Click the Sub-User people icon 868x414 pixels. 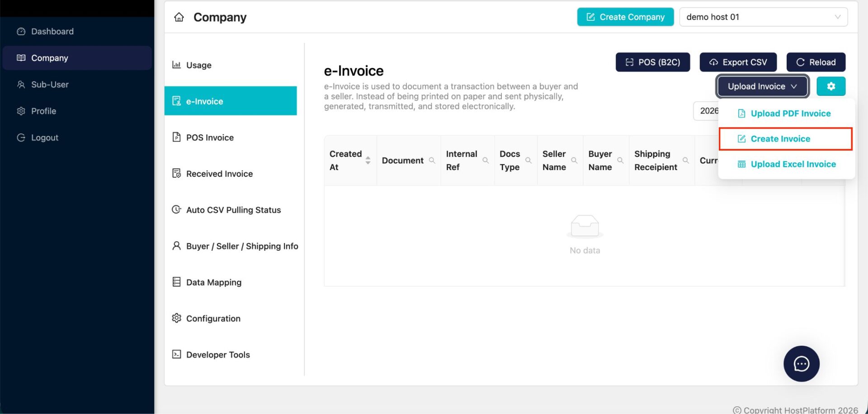click(x=21, y=85)
